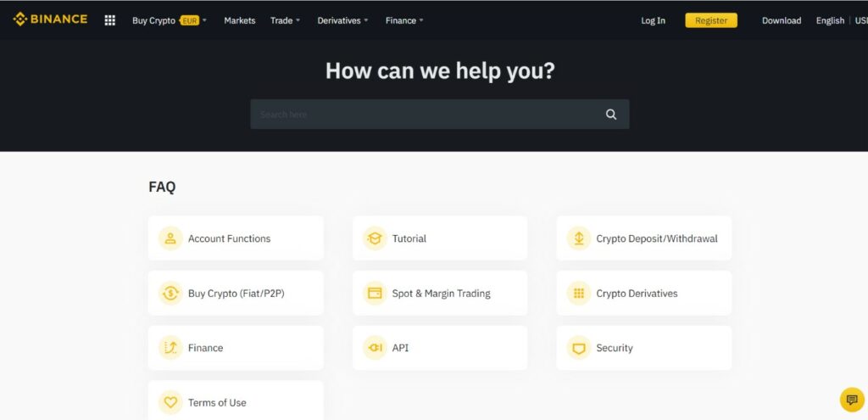Click the Terms of Use heart icon
This screenshot has height=420, width=868.
pos(170,402)
